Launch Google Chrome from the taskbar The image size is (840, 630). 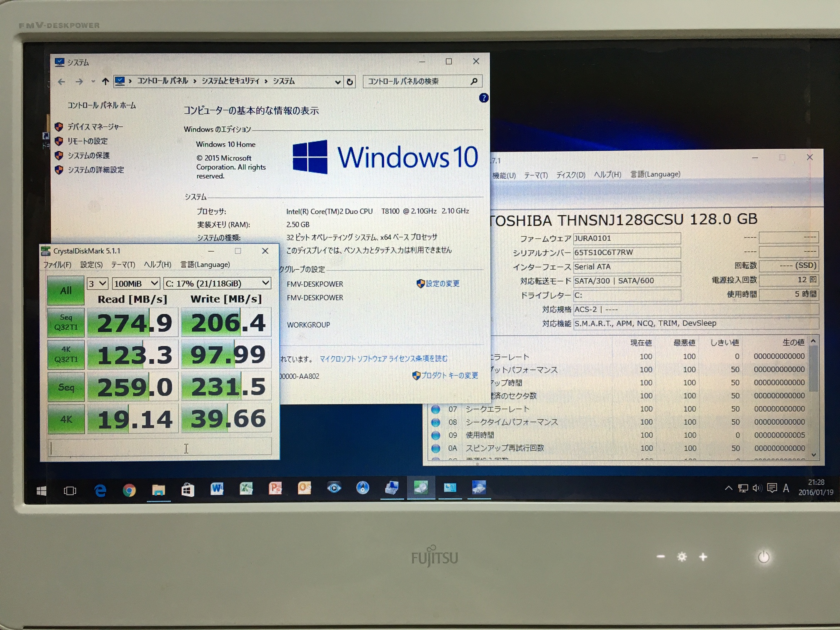129,490
